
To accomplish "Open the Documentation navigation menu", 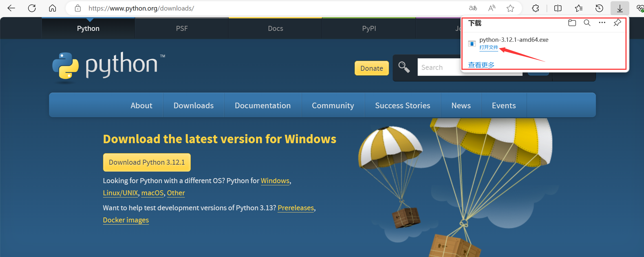I will [263, 105].
